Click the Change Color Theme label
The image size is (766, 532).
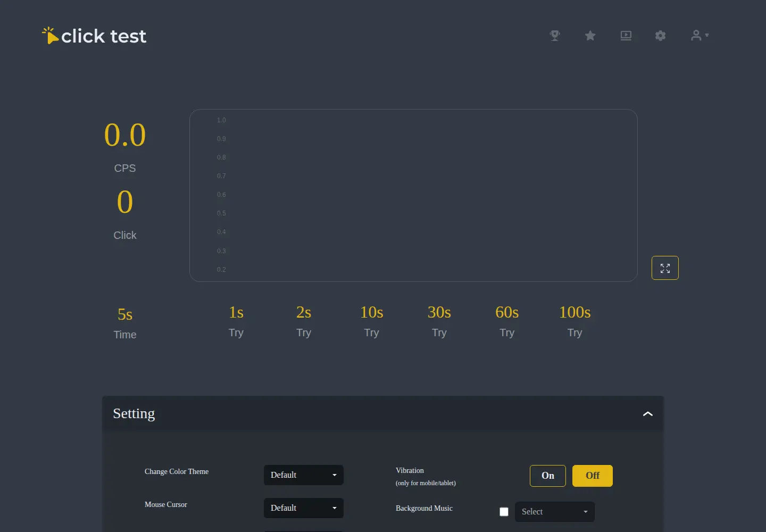coord(177,471)
